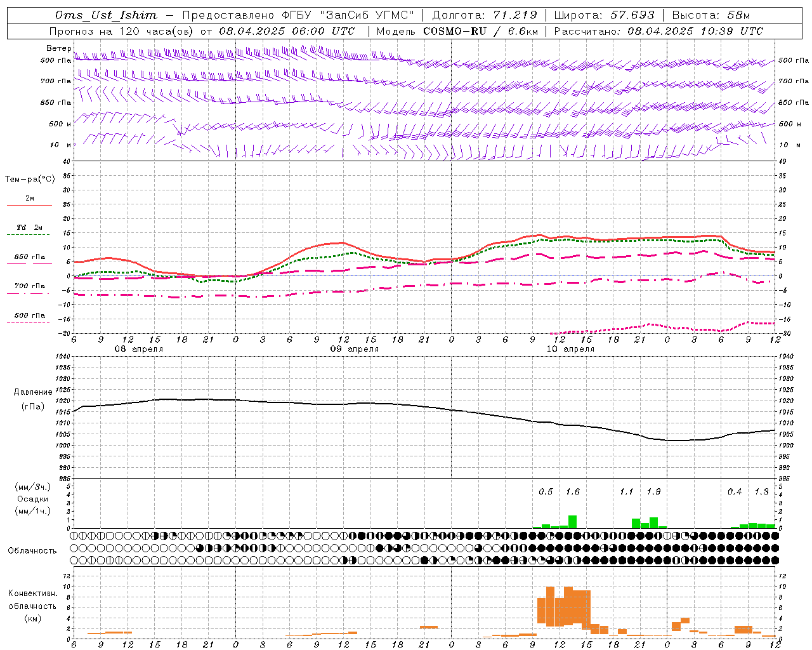Select the longitude value 71.219
Screen dimensions: 812x650
coord(515,15)
